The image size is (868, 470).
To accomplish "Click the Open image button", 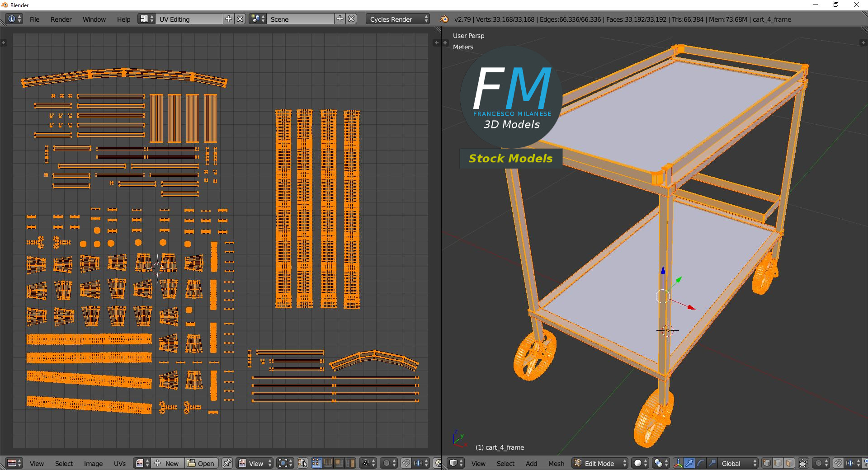I will (201, 463).
